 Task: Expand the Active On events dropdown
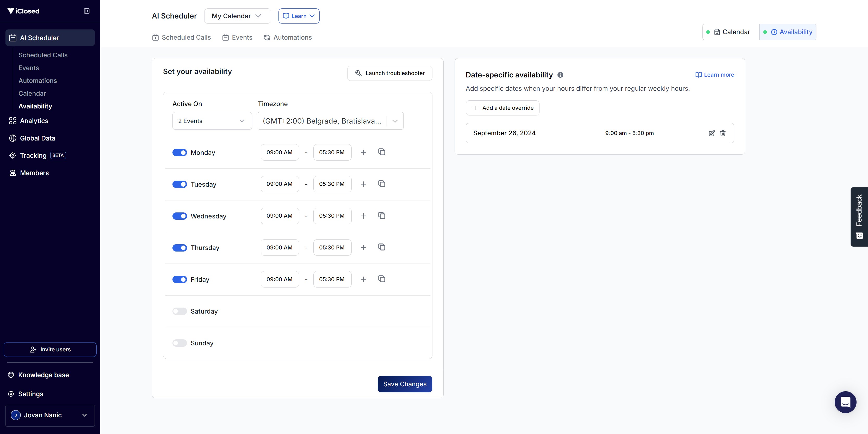[x=212, y=121]
